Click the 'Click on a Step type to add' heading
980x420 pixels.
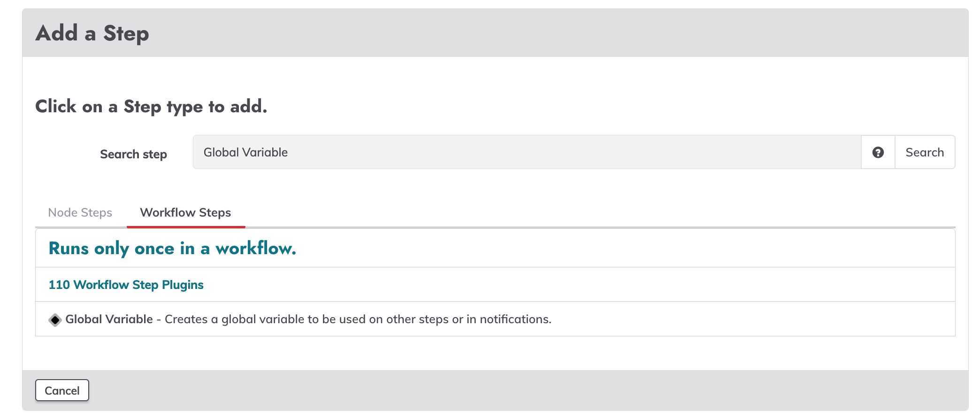(x=151, y=107)
